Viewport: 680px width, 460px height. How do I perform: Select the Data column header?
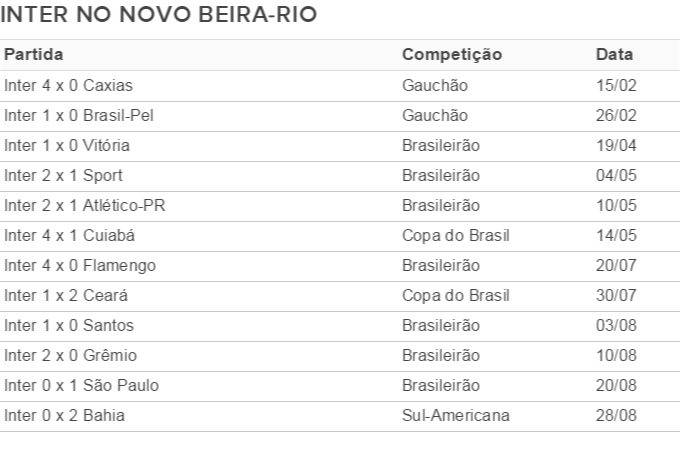(614, 55)
